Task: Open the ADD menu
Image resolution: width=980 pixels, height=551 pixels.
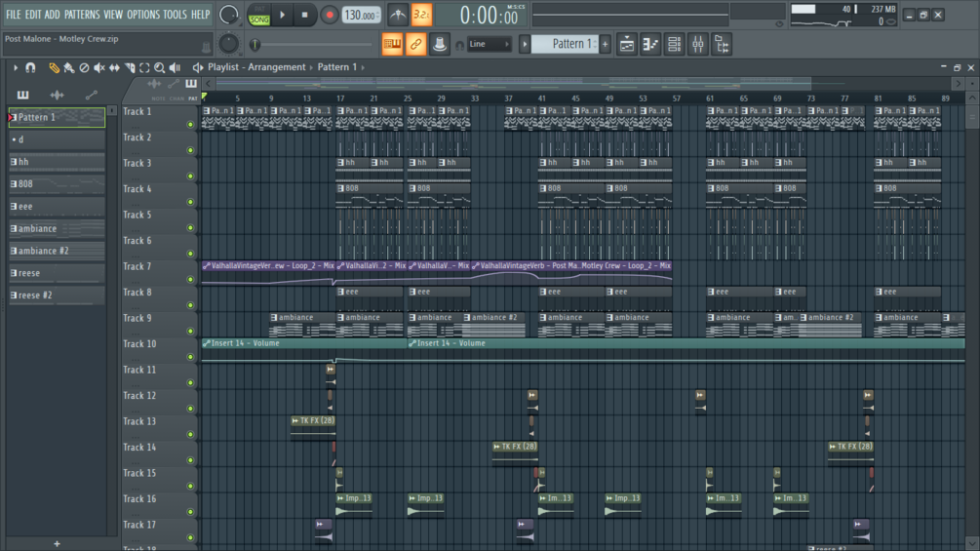Action: pos(53,15)
